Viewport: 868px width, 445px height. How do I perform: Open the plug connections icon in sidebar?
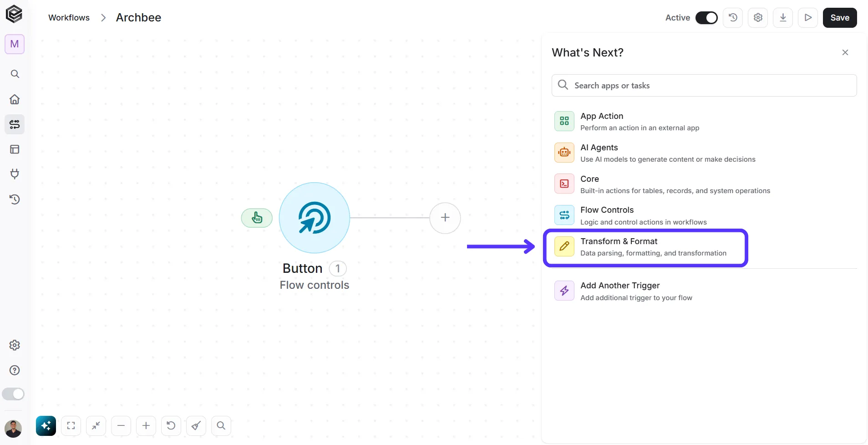coord(15,174)
